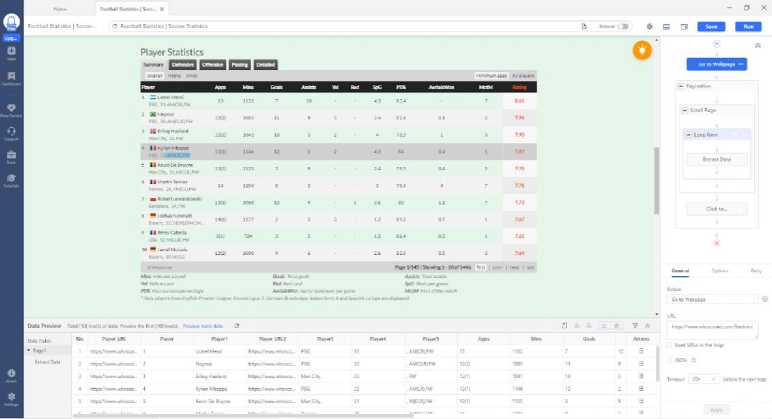Click the Run button

coord(748,27)
